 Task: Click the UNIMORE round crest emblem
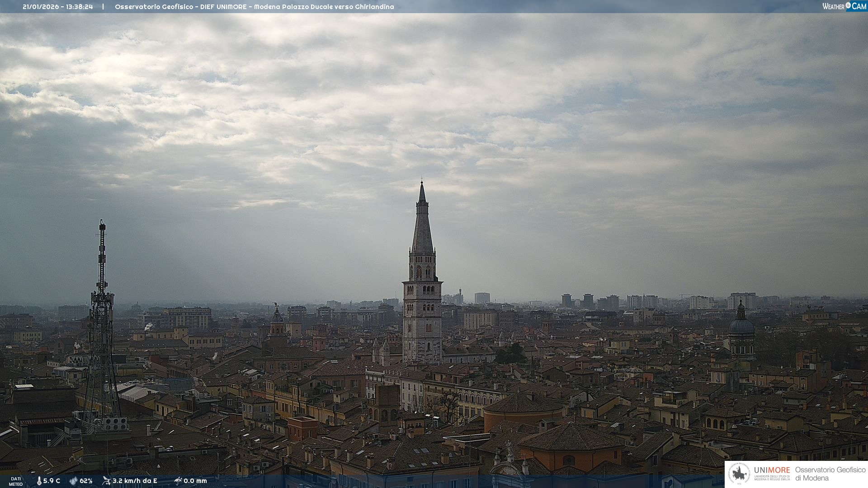tap(739, 474)
